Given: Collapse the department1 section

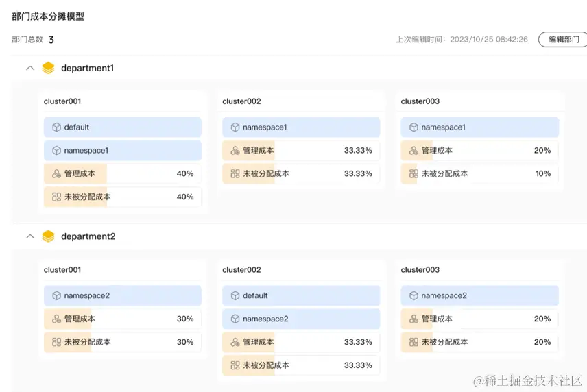Looking at the screenshot, I should coord(29,68).
